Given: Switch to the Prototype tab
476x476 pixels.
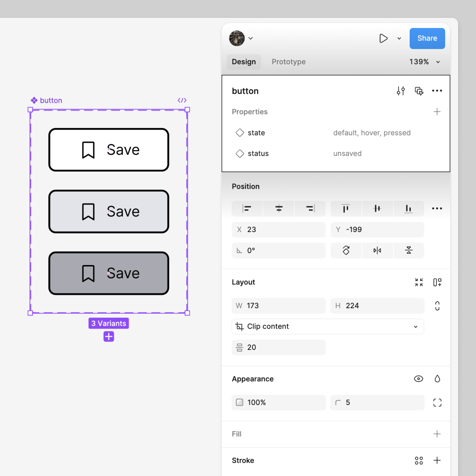Looking at the screenshot, I should coord(289,62).
